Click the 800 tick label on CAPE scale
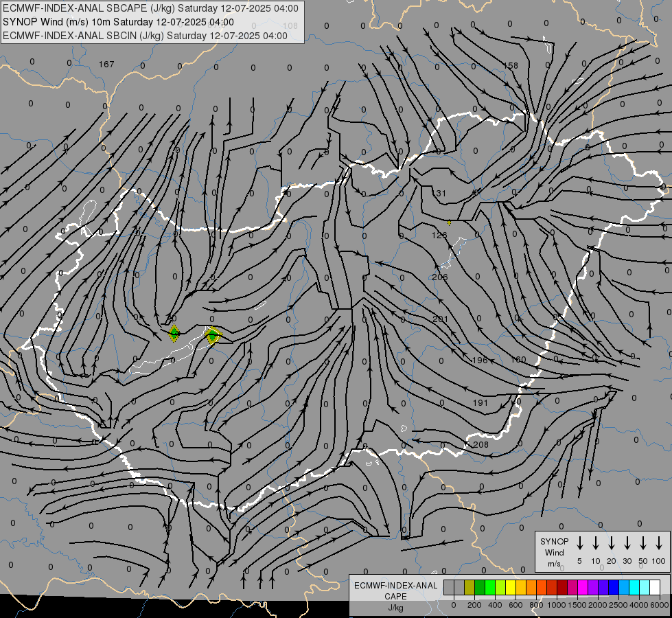The width and height of the screenshot is (672, 618). [536, 605]
